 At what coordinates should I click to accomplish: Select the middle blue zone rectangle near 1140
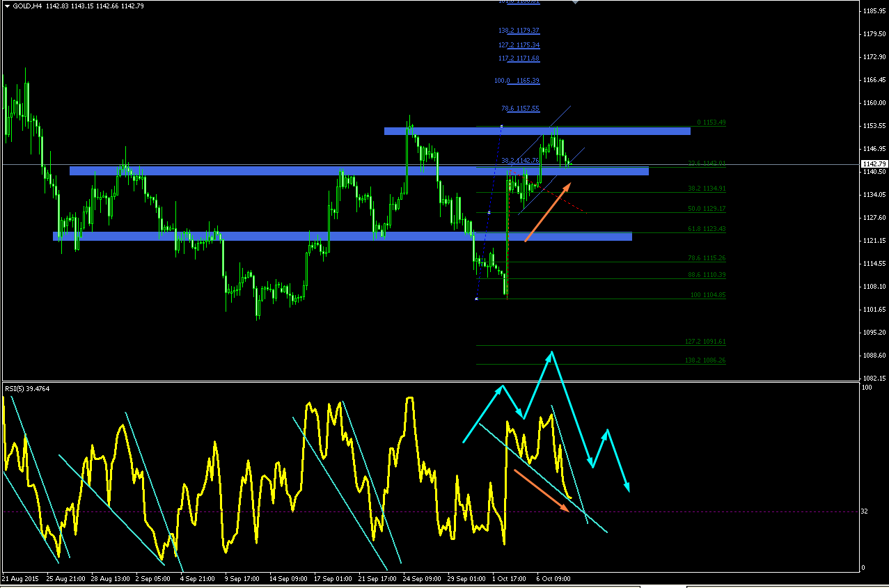coord(359,170)
